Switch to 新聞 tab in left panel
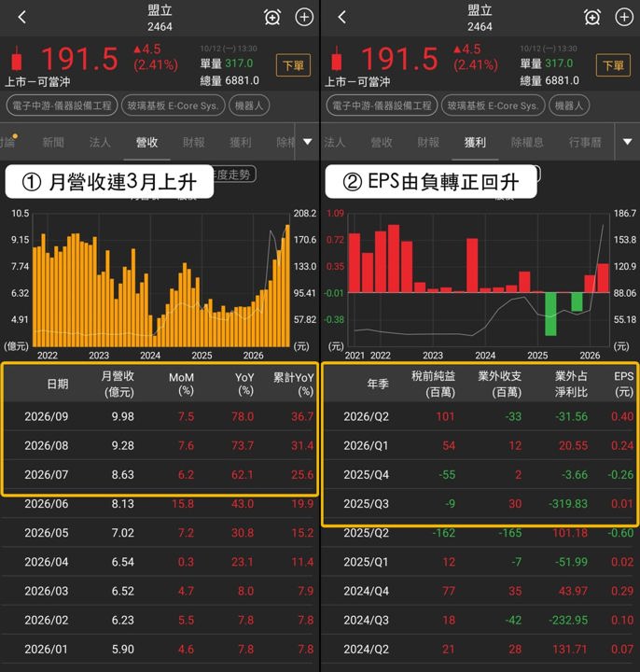 (x=53, y=142)
